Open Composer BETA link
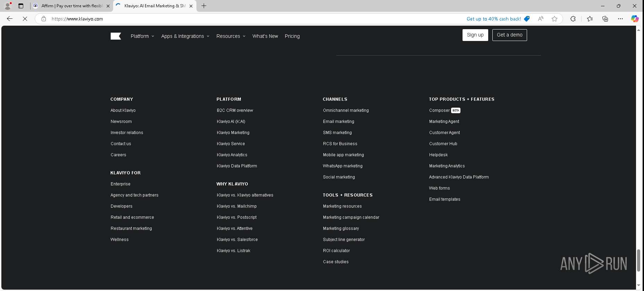This screenshot has width=644, height=291. coord(444,110)
